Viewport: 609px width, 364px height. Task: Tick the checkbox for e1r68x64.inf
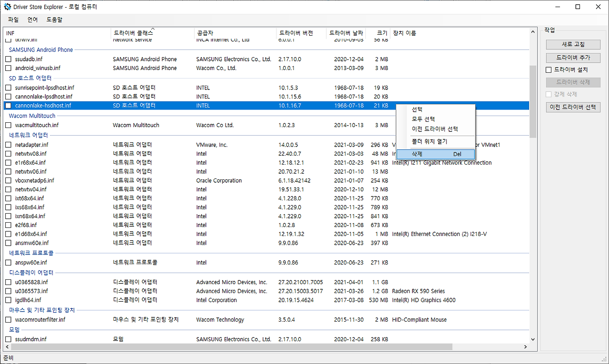pyautogui.click(x=8, y=163)
